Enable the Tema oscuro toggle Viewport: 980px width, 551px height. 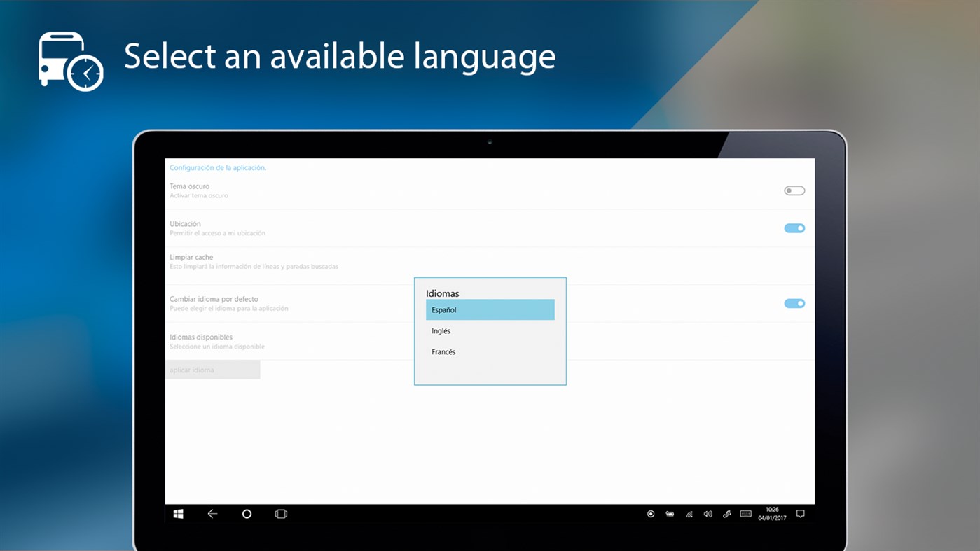794,190
